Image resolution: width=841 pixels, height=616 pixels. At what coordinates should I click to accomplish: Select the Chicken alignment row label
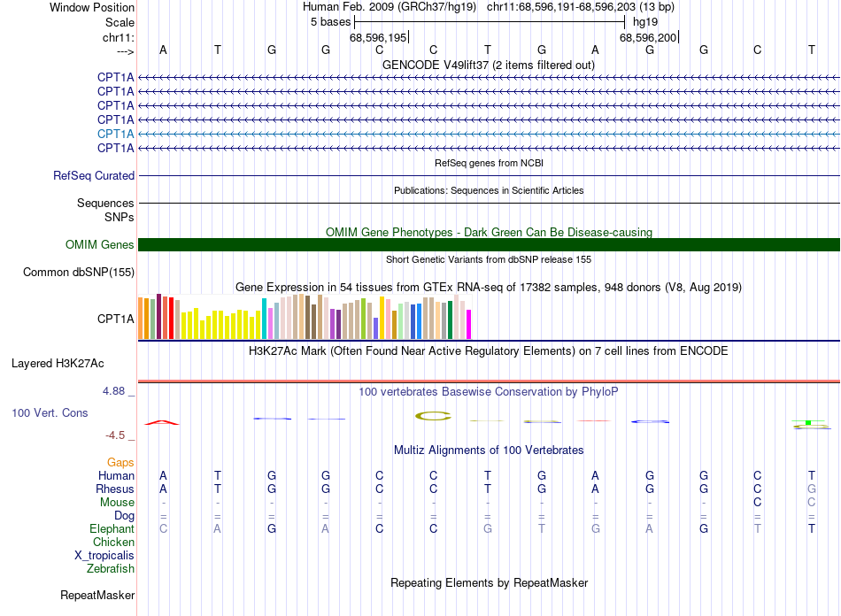(x=113, y=542)
